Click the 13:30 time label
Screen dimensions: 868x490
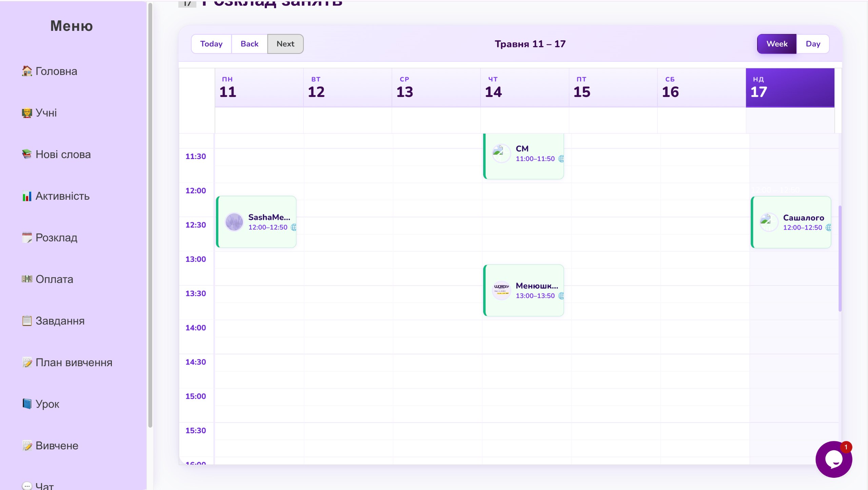point(196,293)
